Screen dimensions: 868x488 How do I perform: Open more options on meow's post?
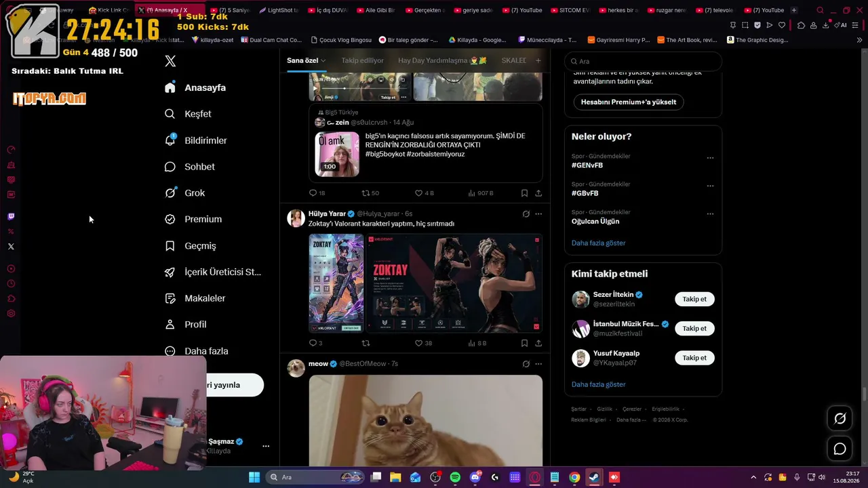pyautogui.click(x=538, y=364)
